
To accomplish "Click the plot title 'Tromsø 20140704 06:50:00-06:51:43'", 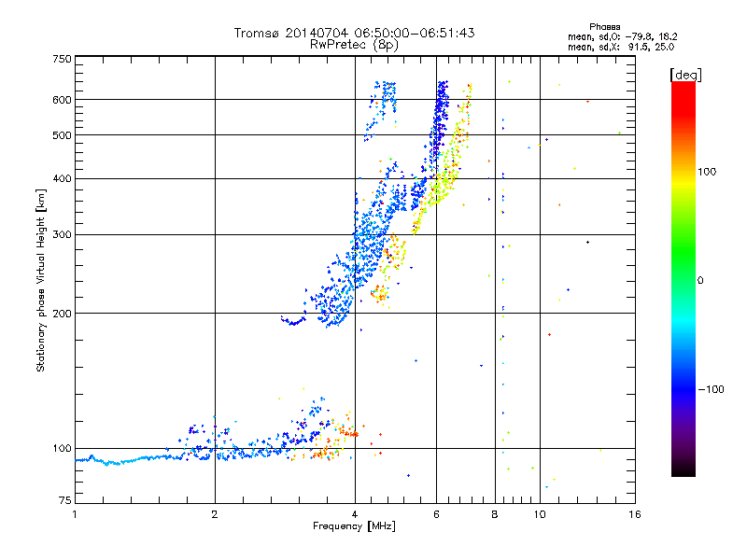I will coord(354,33).
